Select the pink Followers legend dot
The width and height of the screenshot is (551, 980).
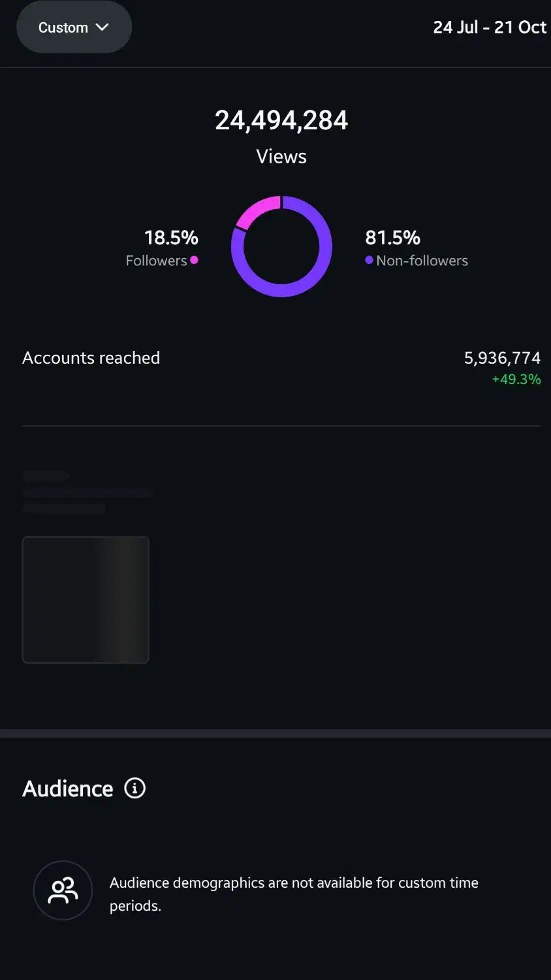[194, 260]
